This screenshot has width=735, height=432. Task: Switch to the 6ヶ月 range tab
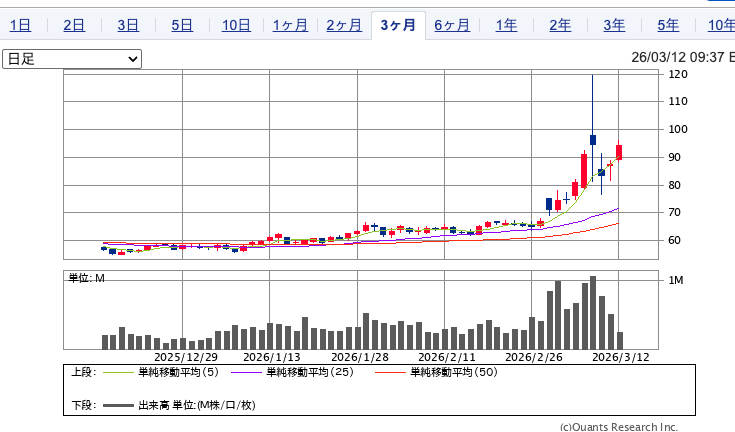point(452,25)
